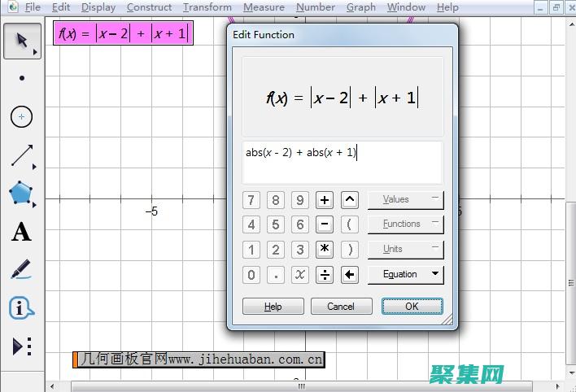The image size is (576, 392).
Task: Open the Graph menu
Action: (360, 7)
